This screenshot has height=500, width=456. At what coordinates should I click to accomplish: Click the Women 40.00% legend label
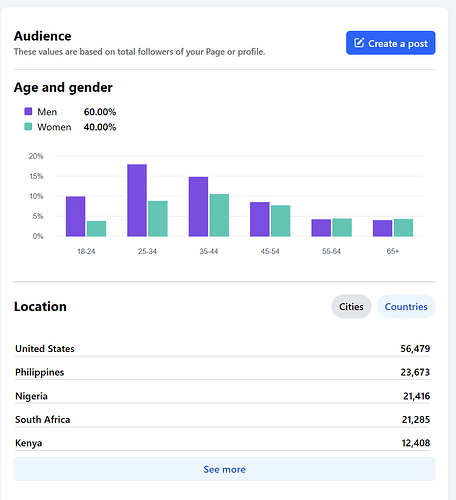tap(77, 127)
